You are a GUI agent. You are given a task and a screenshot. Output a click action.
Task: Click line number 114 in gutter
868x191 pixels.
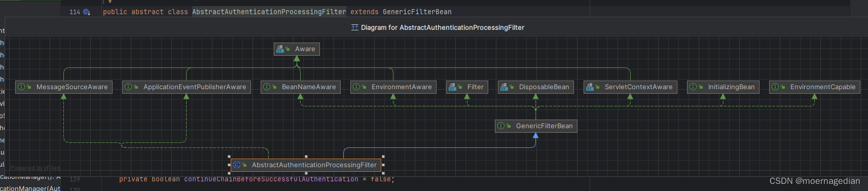(x=75, y=12)
